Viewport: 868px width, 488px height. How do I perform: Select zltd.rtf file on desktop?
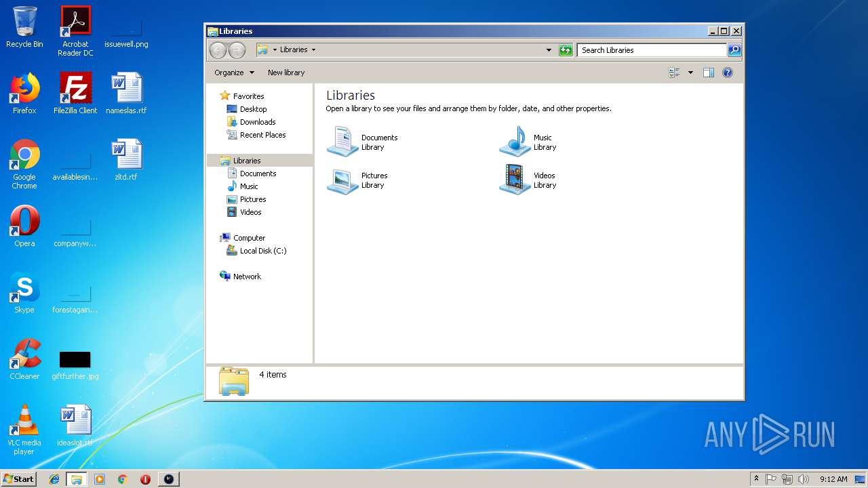point(126,160)
